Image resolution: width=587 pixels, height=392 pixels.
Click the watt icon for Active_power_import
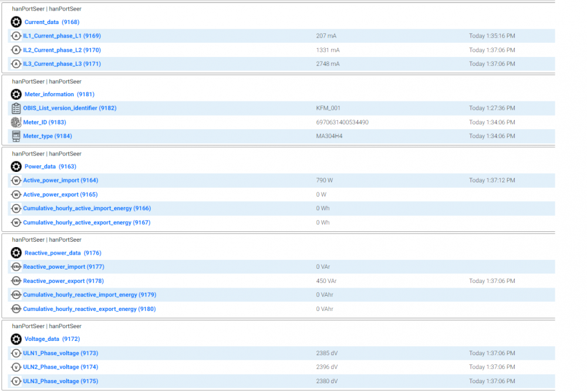16,181
